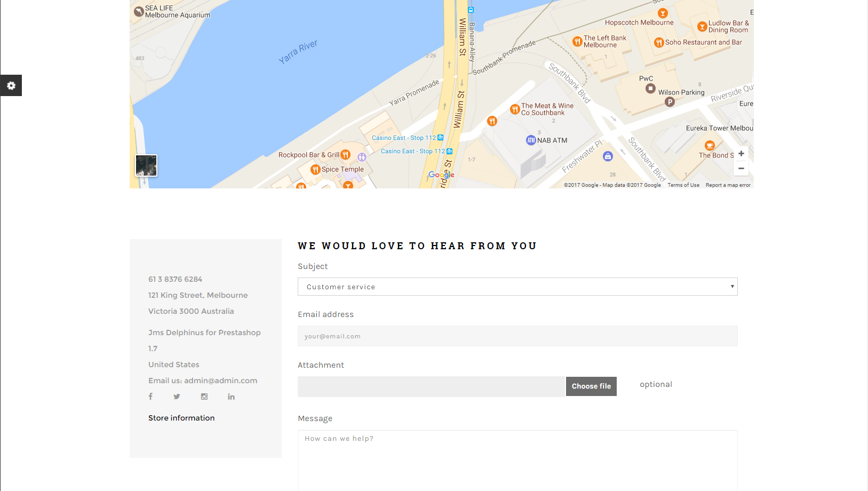868x491 pixels.
Task: Open the store's Twitter page
Action: coord(177,397)
